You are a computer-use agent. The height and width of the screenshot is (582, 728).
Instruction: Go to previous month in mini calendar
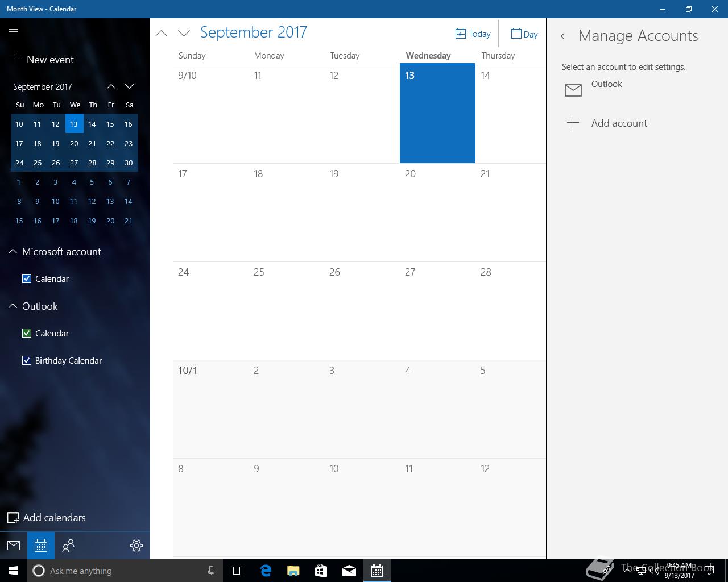click(111, 86)
